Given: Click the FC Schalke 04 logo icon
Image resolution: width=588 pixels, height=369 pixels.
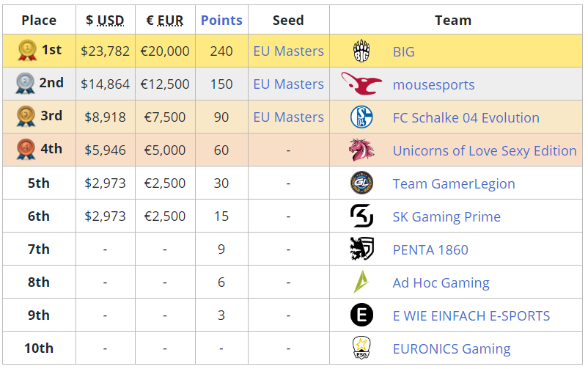Looking at the screenshot, I should pyautogui.click(x=361, y=117).
